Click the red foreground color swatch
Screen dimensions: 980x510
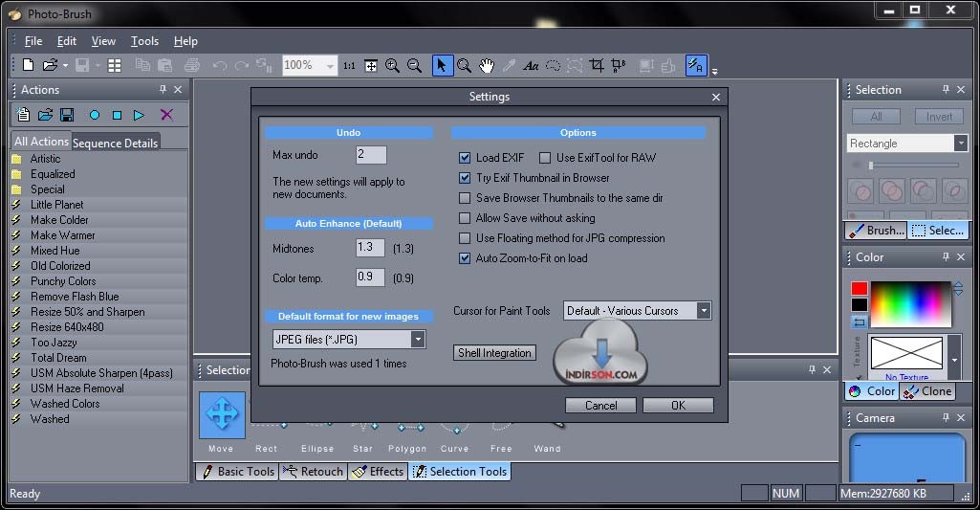point(860,288)
